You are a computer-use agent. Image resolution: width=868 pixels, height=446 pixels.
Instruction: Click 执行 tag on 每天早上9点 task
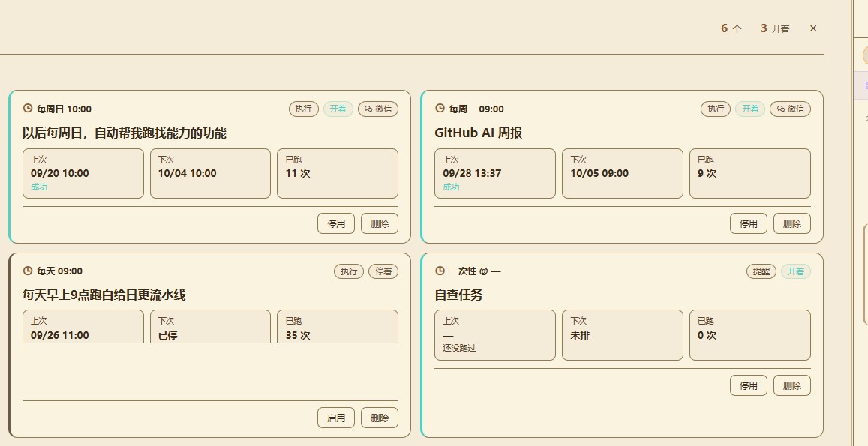(349, 271)
